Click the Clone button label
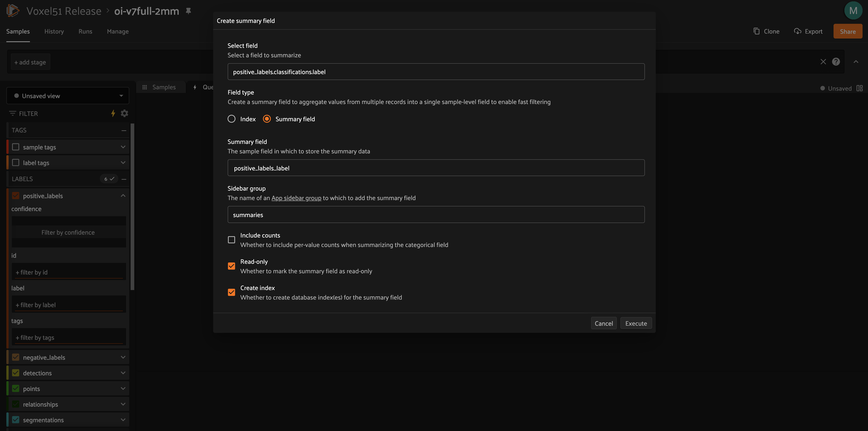Viewport: 868px width, 431px height. pos(771,31)
